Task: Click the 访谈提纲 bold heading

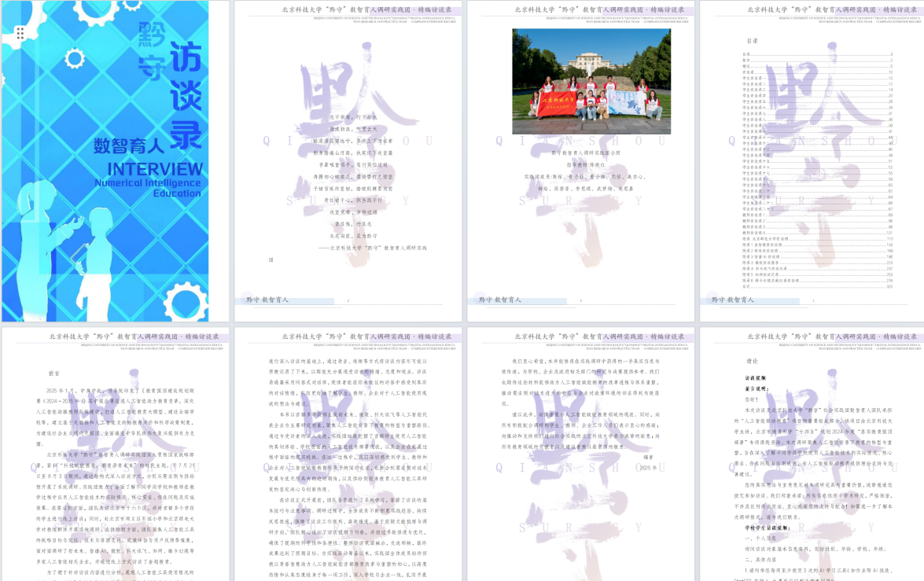Action: (x=755, y=377)
